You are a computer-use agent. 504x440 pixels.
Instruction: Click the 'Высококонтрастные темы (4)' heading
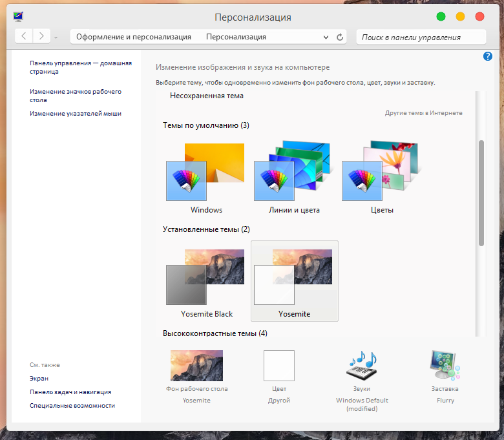click(x=215, y=333)
